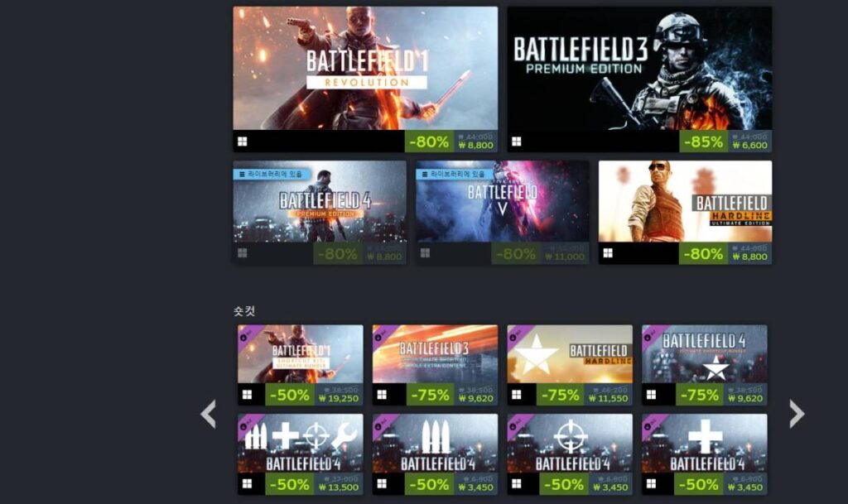
Task: Click the carousel right arrow
Action: click(797, 414)
